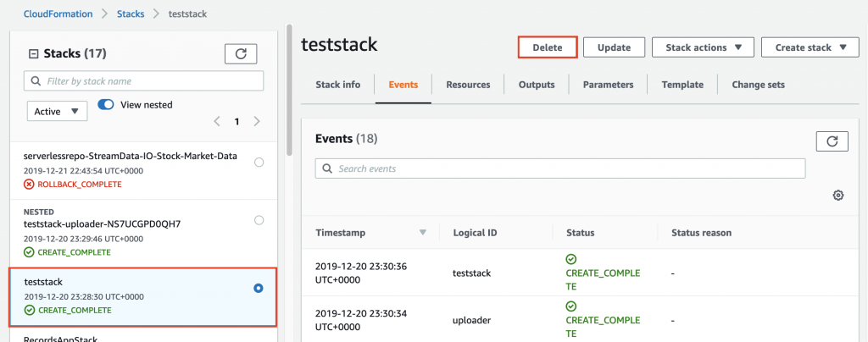Collapse the Stacks panel with minus icon
The height and width of the screenshot is (342, 868).
tap(33, 53)
